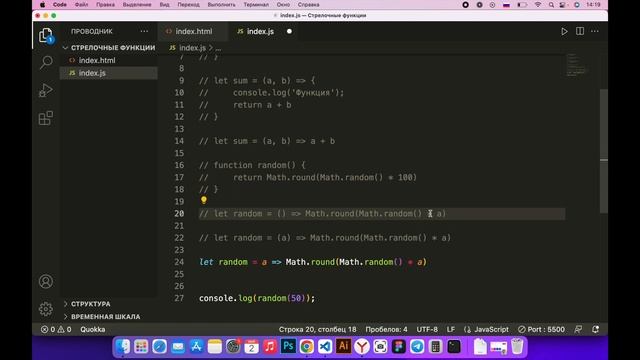This screenshot has height=360, width=640.
Task: Open Figma from the dock
Action: pyautogui.click(x=398, y=347)
